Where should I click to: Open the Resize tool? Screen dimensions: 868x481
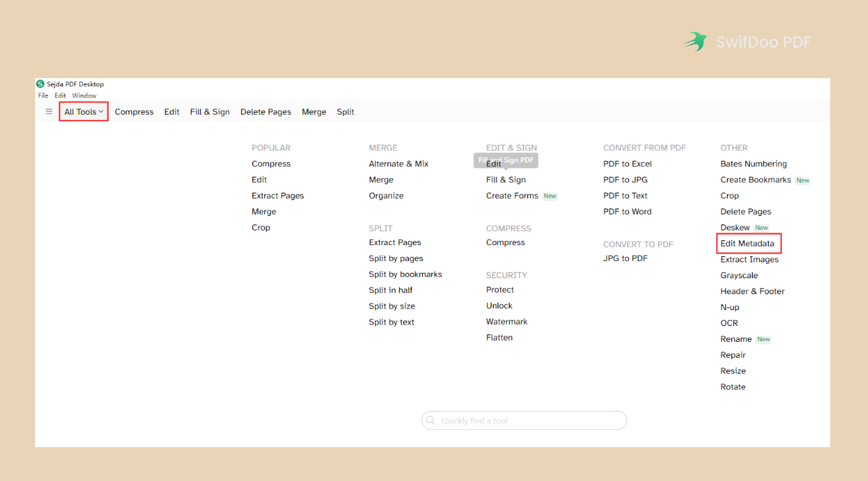click(x=733, y=370)
